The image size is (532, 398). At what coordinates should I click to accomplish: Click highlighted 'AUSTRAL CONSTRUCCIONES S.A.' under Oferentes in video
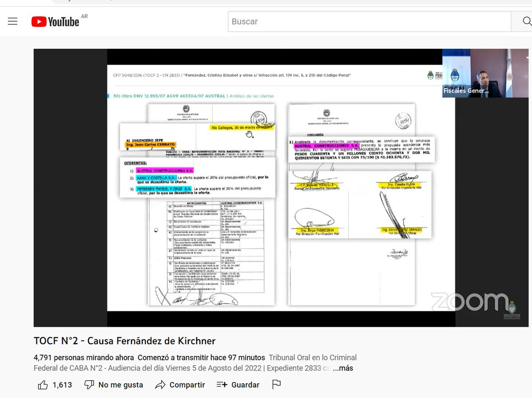pyautogui.click(x=164, y=170)
